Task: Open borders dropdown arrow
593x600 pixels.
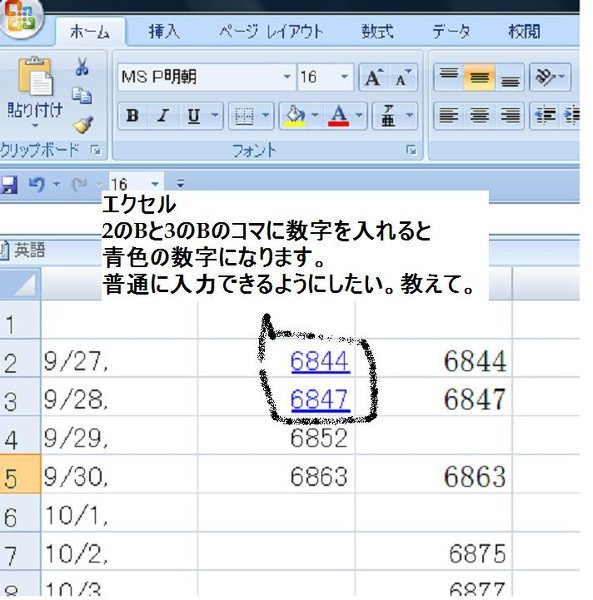Action: (266, 115)
